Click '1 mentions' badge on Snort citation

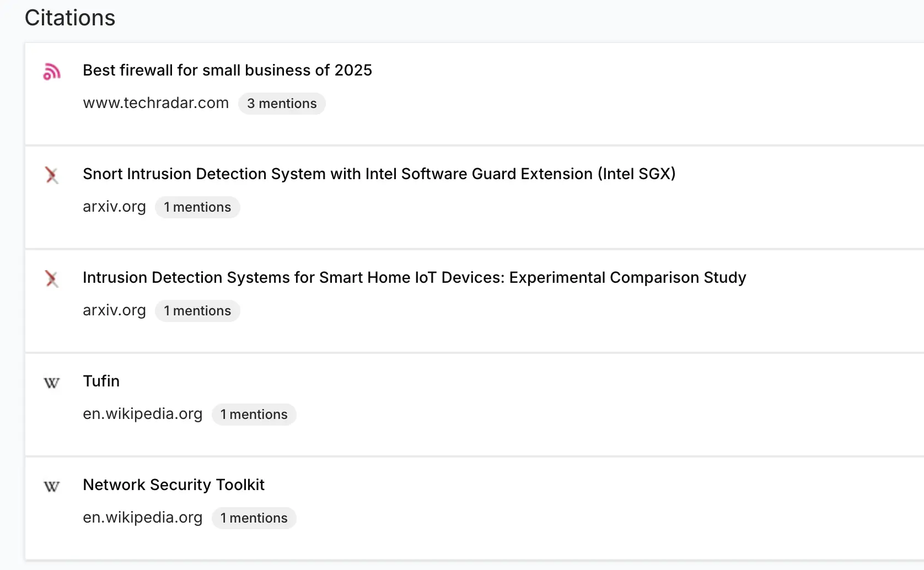coord(197,207)
